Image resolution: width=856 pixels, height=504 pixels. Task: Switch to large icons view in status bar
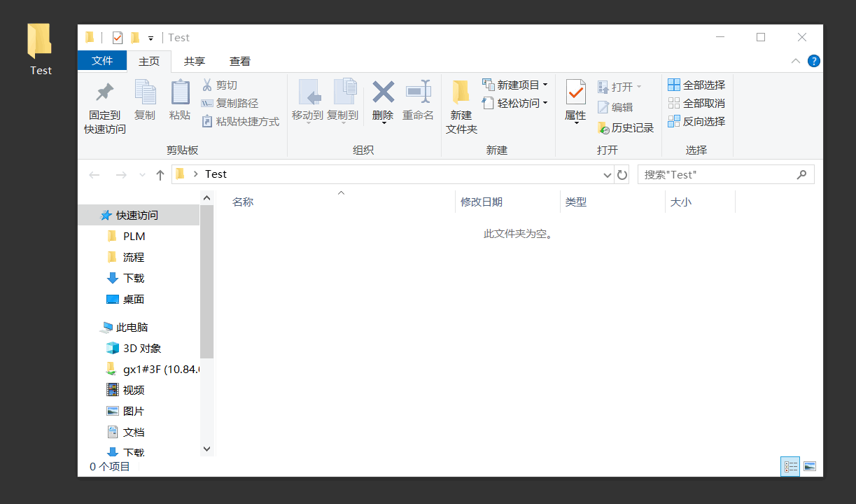click(x=810, y=466)
